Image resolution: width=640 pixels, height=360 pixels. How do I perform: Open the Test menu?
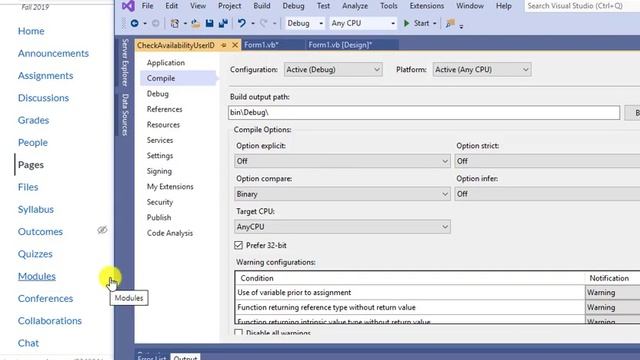coord(323,6)
